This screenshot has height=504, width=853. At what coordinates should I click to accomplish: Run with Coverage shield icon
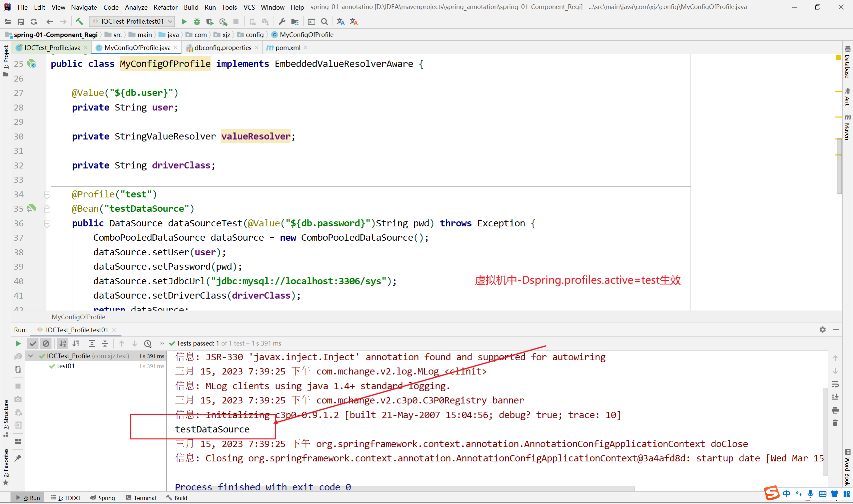210,22
